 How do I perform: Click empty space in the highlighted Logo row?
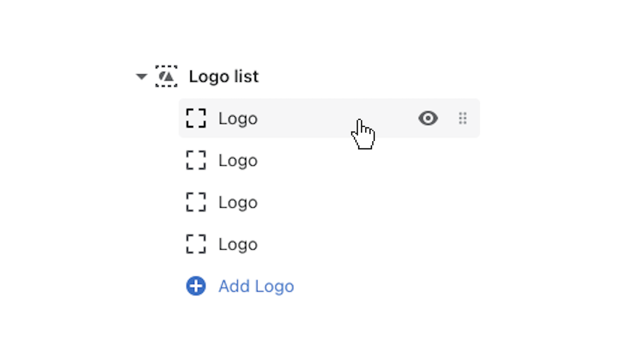(313, 118)
